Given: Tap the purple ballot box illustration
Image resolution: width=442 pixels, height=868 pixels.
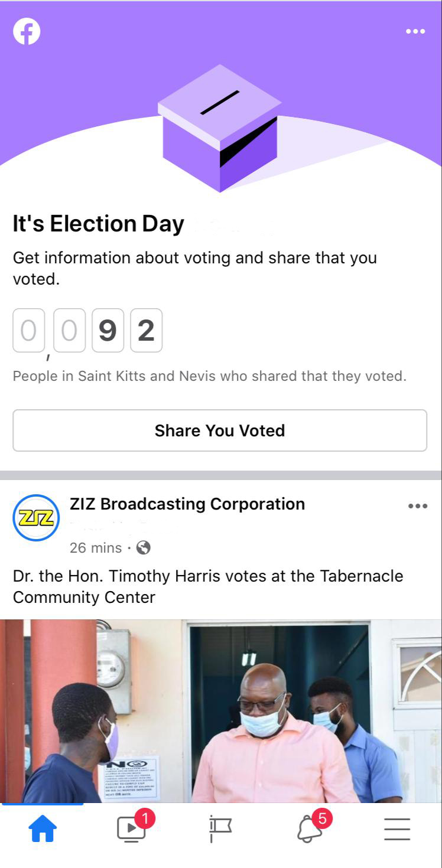Looking at the screenshot, I should [x=219, y=128].
